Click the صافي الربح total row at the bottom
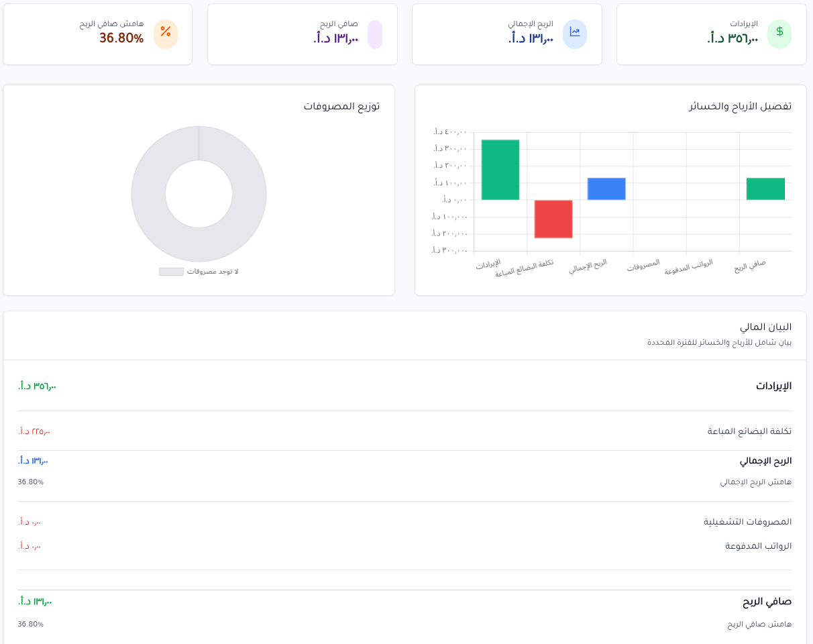Image resolution: width=813 pixels, height=644 pixels. pyautogui.click(x=767, y=602)
